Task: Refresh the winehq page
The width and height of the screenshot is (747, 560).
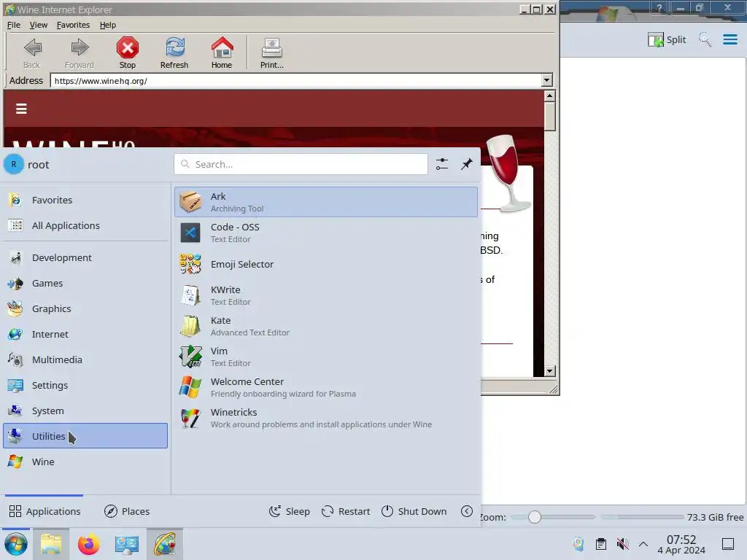Action: tap(174, 52)
